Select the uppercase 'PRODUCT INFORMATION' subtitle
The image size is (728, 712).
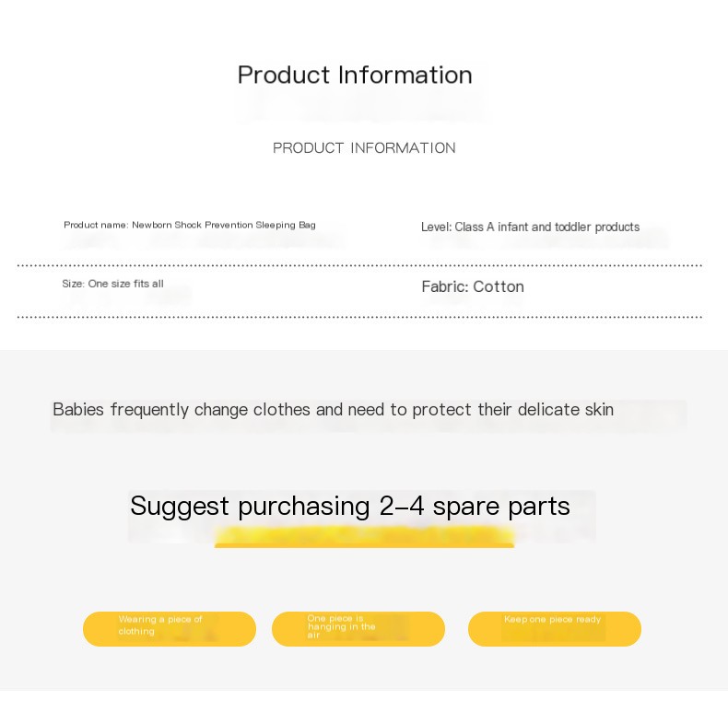364,148
